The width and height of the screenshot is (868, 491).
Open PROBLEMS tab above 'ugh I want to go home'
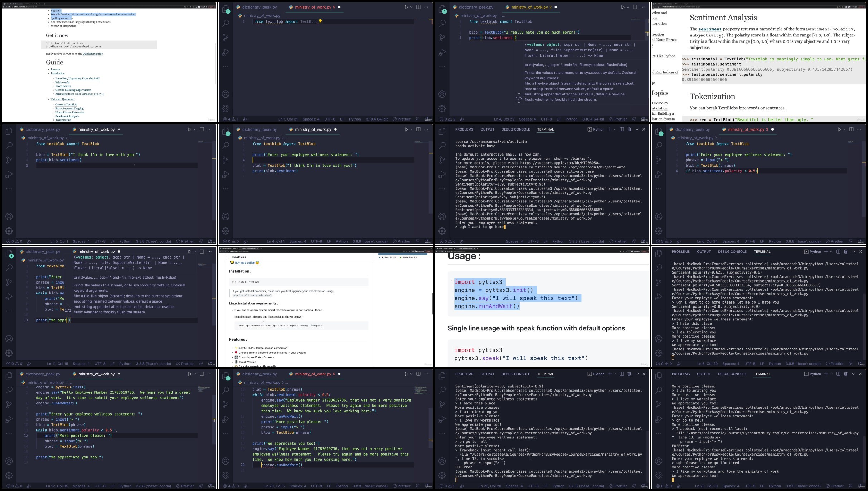click(464, 129)
